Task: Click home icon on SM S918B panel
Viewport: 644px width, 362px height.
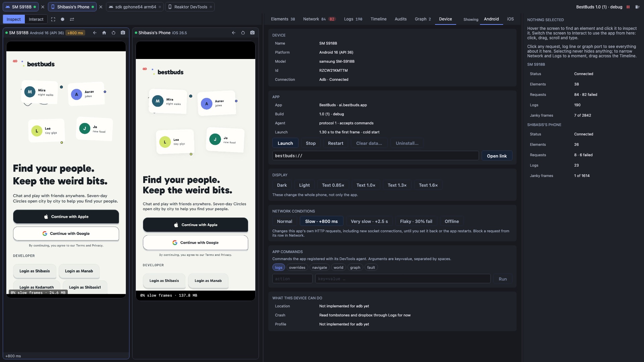Action: (104, 33)
